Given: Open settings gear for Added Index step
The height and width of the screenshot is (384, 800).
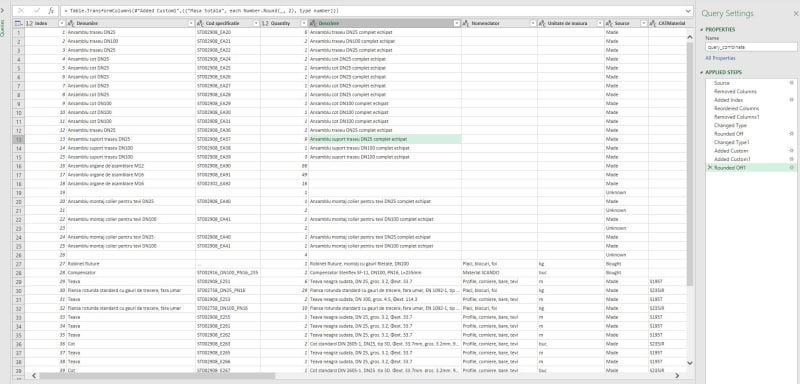Looking at the screenshot, I should (x=791, y=100).
